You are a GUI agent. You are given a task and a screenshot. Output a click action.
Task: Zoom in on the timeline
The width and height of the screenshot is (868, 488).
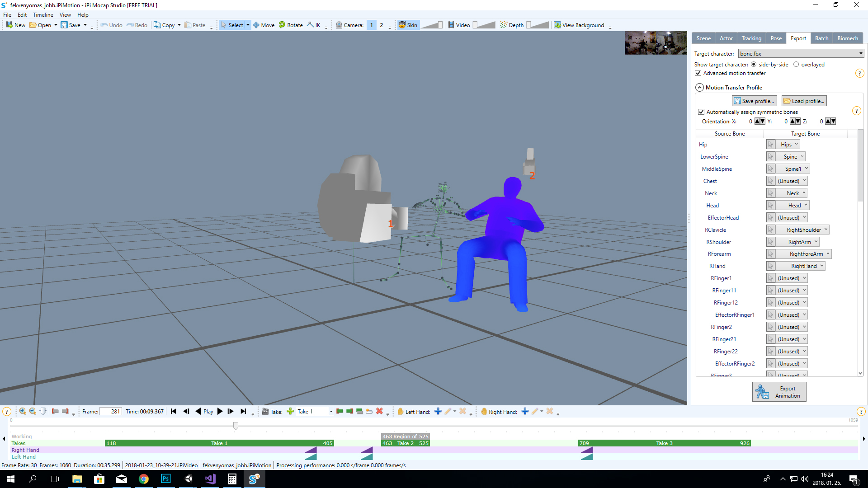point(23,411)
